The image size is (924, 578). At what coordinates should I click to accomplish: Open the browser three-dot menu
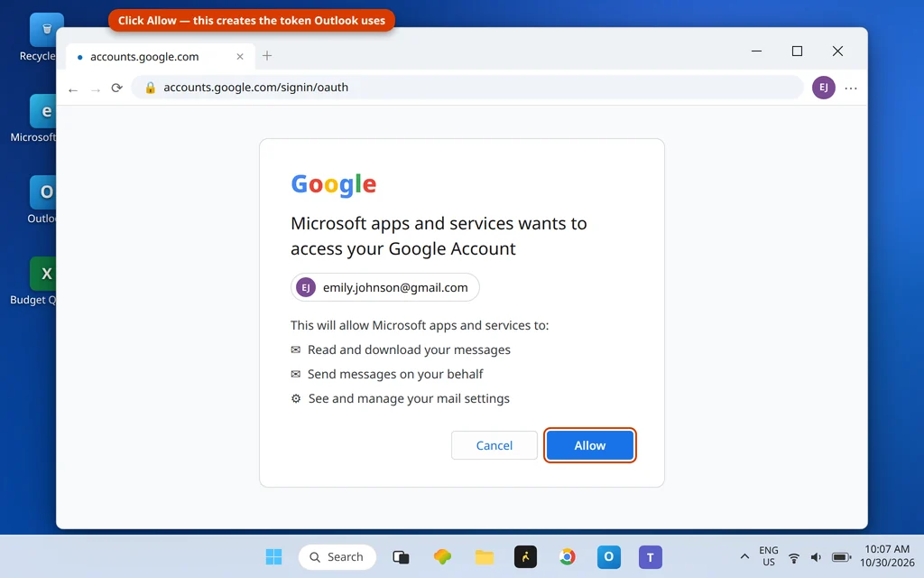pos(851,88)
